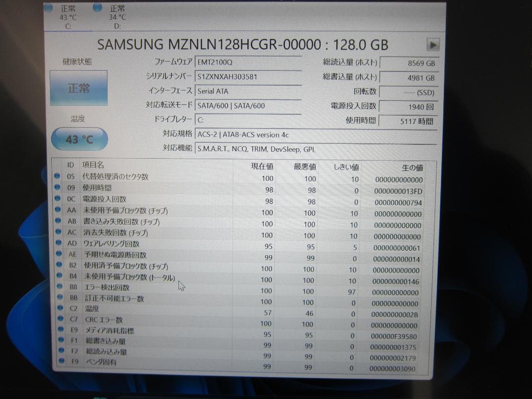Click raw value 000000000146
The image size is (532, 399).
point(396,282)
